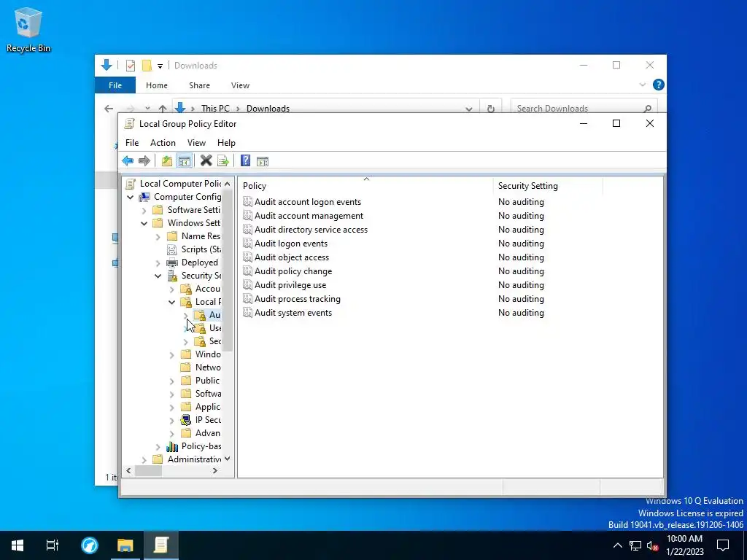Open the Action menu
The width and height of the screenshot is (747, 560).
pyautogui.click(x=163, y=143)
